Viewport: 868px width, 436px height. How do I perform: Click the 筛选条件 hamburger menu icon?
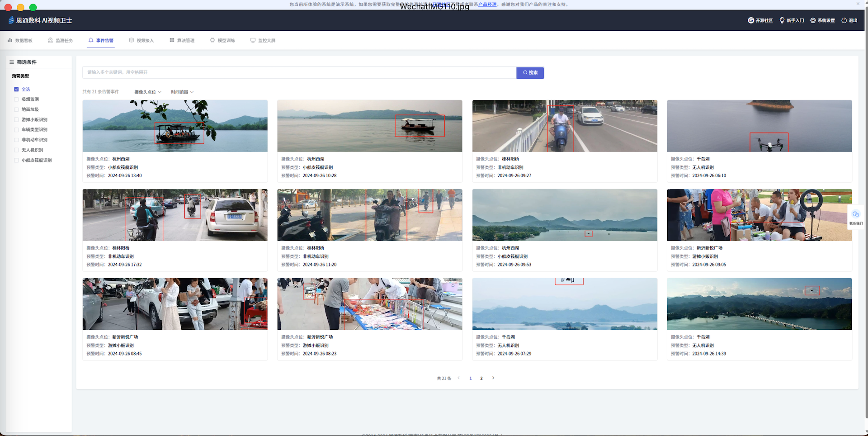[12, 62]
